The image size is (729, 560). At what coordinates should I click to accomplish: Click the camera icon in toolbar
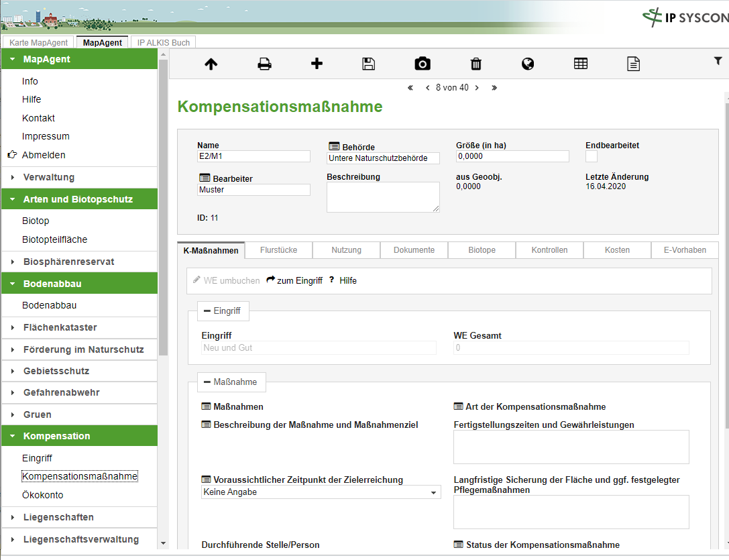tap(423, 64)
